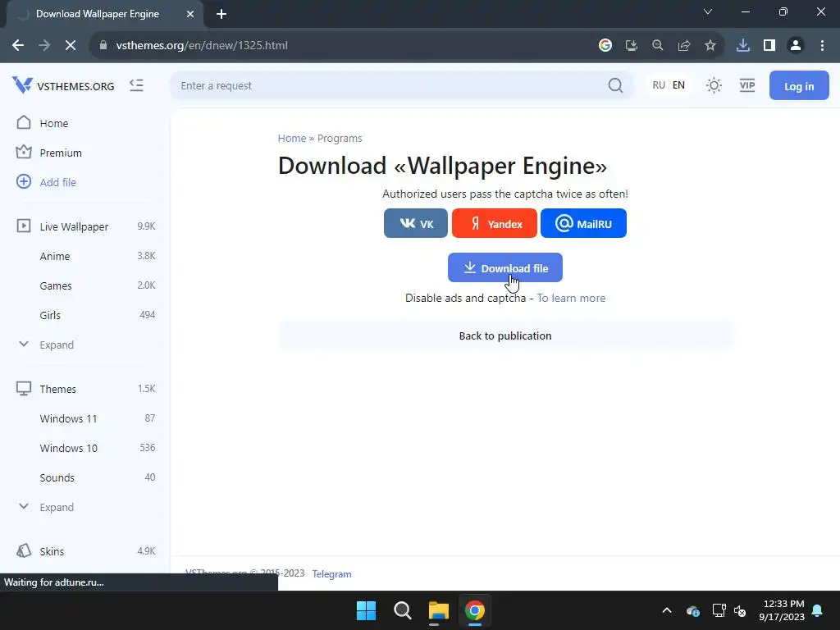840x630 pixels.
Task: Open taskbar Search icon
Action: [402, 610]
